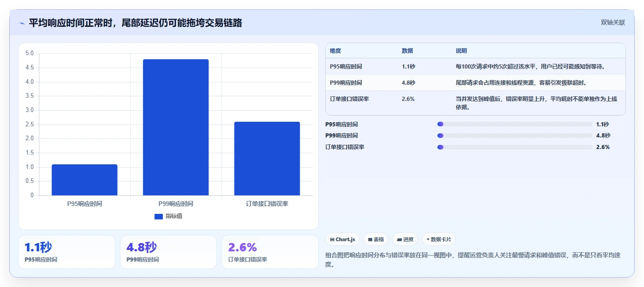Click the 维度 table column header
Image resolution: width=644 pixels, height=287 pixels.
[x=335, y=51]
